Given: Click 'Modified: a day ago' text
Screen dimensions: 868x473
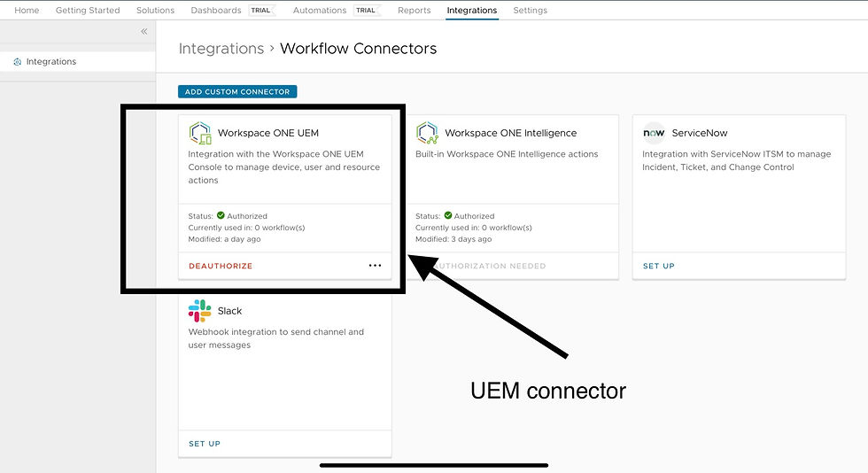Looking at the screenshot, I should click(x=224, y=239).
